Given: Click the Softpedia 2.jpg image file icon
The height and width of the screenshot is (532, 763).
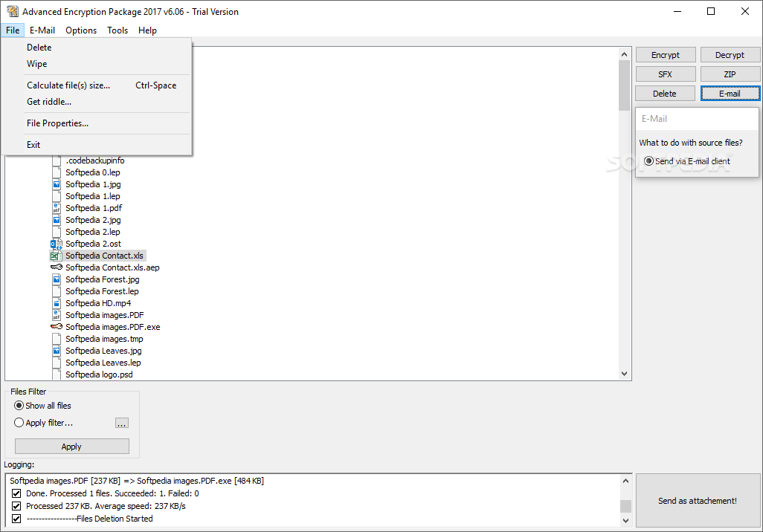Looking at the screenshot, I should 57,220.
